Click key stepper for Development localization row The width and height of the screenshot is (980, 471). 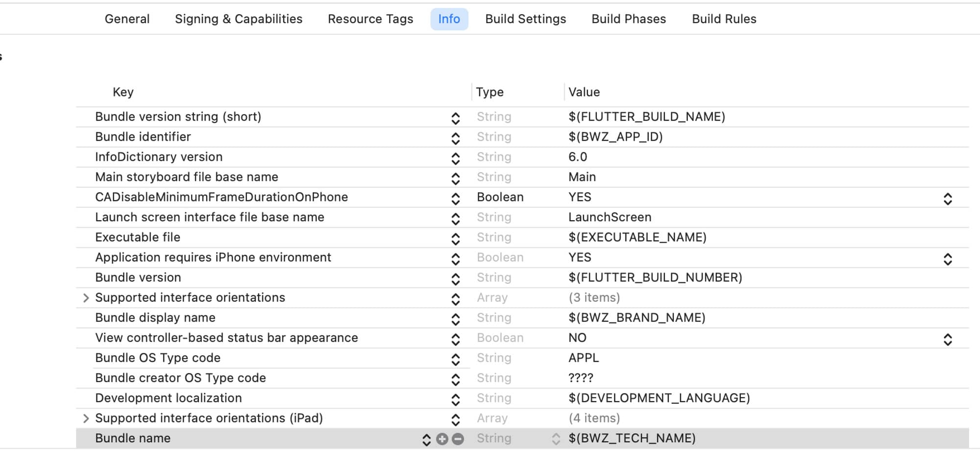coord(455,400)
